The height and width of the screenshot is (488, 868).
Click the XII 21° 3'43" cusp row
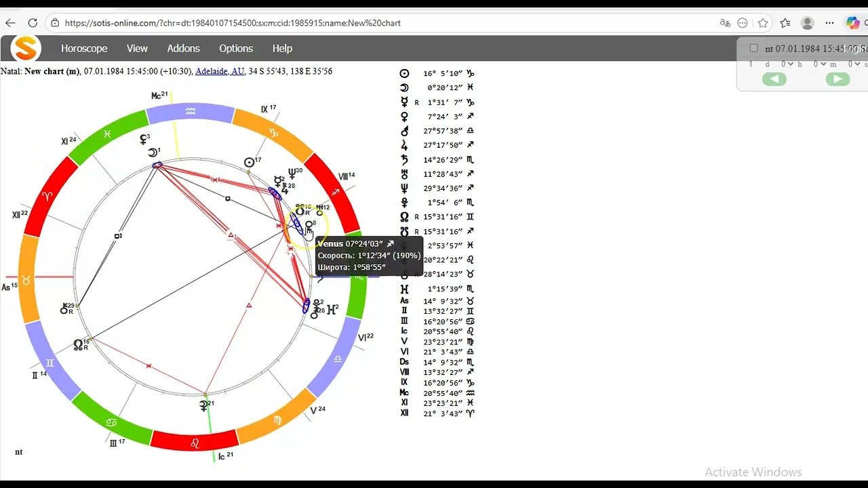[x=437, y=413]
